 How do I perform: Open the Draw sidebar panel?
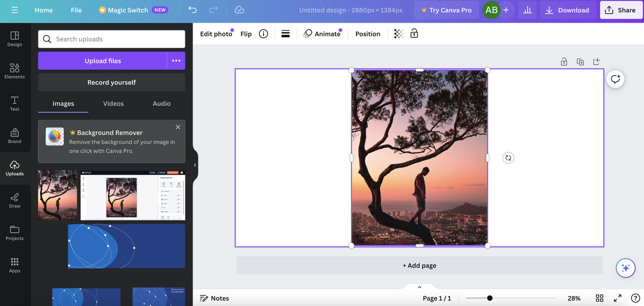[15, 200]
